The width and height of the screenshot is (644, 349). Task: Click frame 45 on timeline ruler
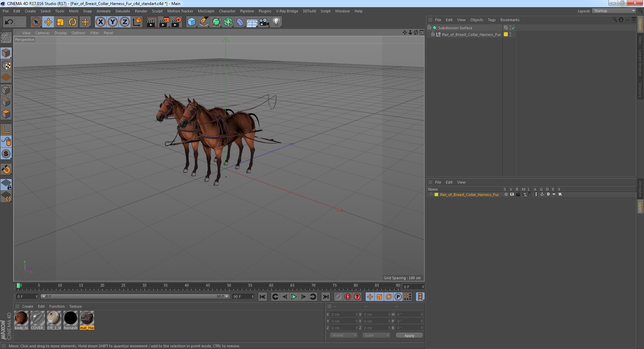coord(208,286)
